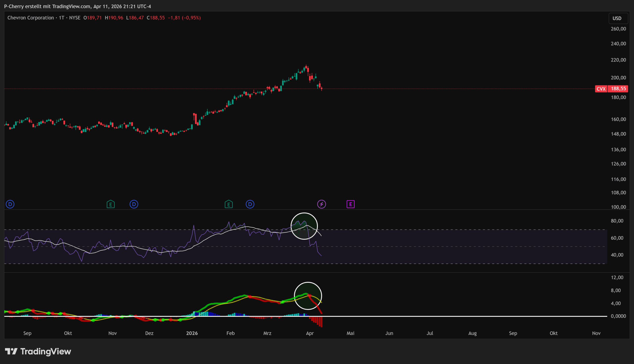634x364 pixels.
Task: Click the Mai label on the time axis
Action: pos(350,333)
